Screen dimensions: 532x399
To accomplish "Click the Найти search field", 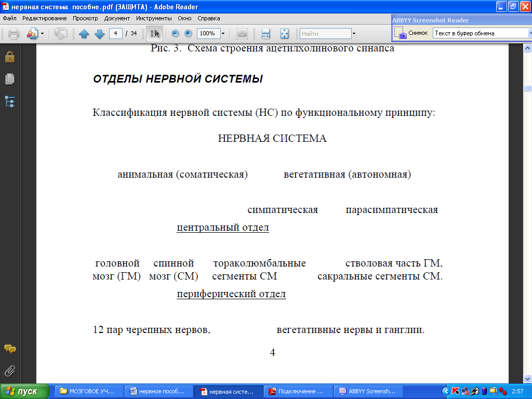I will [325, 34].
